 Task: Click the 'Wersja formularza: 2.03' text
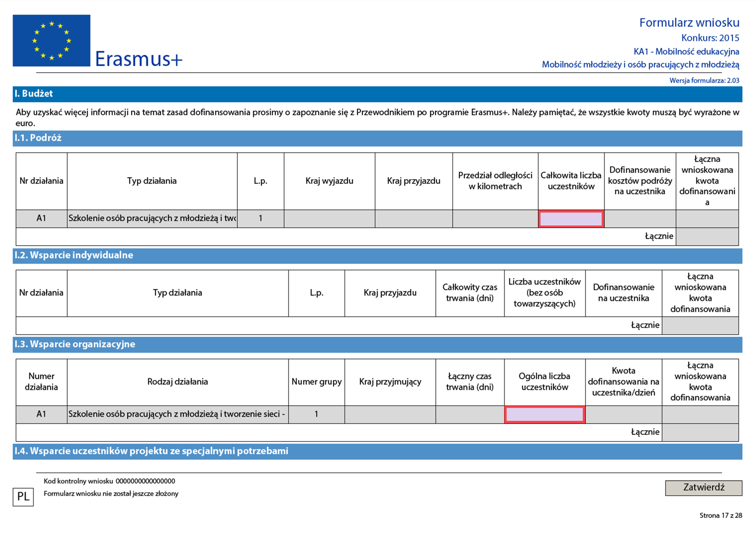tap(704, 80)
